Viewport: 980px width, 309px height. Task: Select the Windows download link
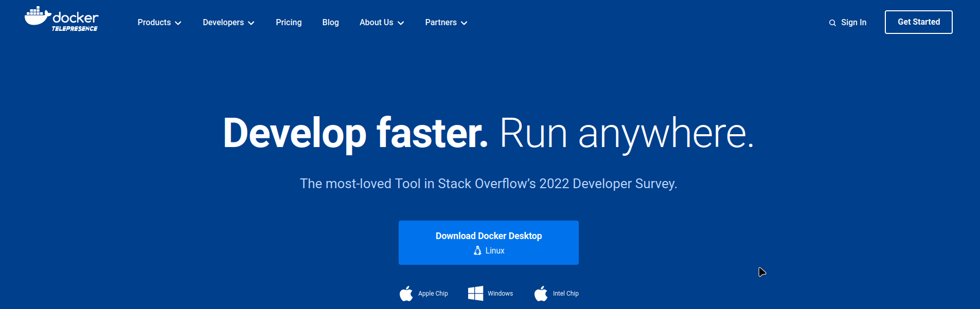491,294
